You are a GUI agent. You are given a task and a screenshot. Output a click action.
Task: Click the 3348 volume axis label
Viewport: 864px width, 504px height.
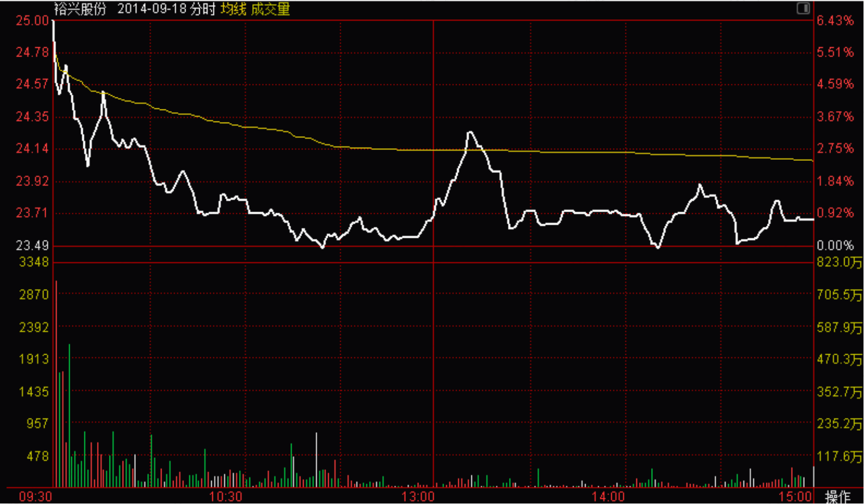pyautogui.click(x=34, y=261)
